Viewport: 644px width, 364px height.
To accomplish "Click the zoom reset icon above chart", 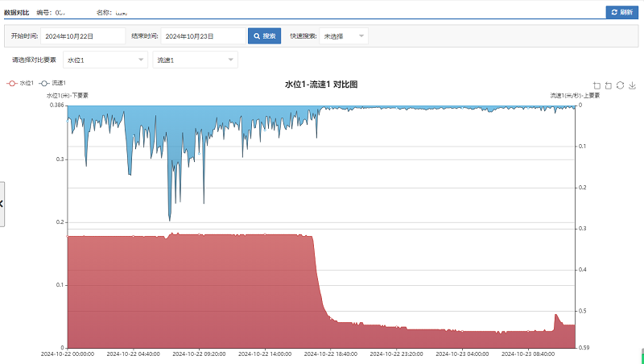I will coord(609,85).
